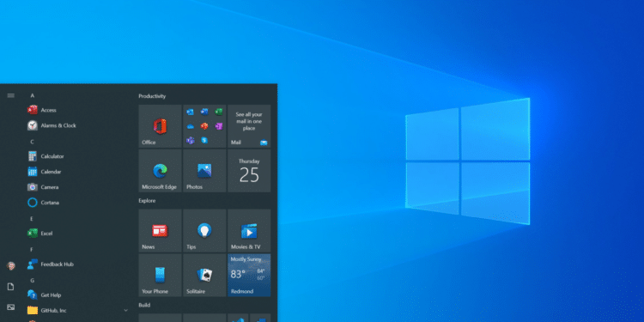Expand the GitHub, Inc folder chevron
The height and width of the screenshot is (322, 644).
point(125,311)
